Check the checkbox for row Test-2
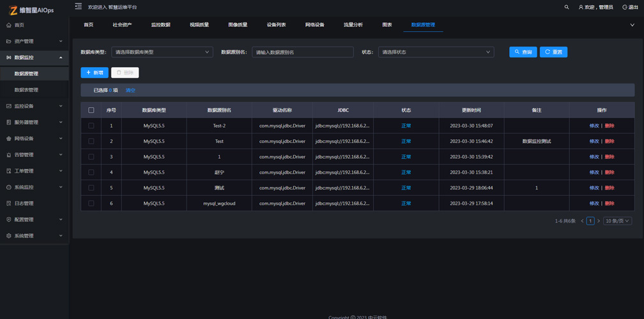 [91, 126]
